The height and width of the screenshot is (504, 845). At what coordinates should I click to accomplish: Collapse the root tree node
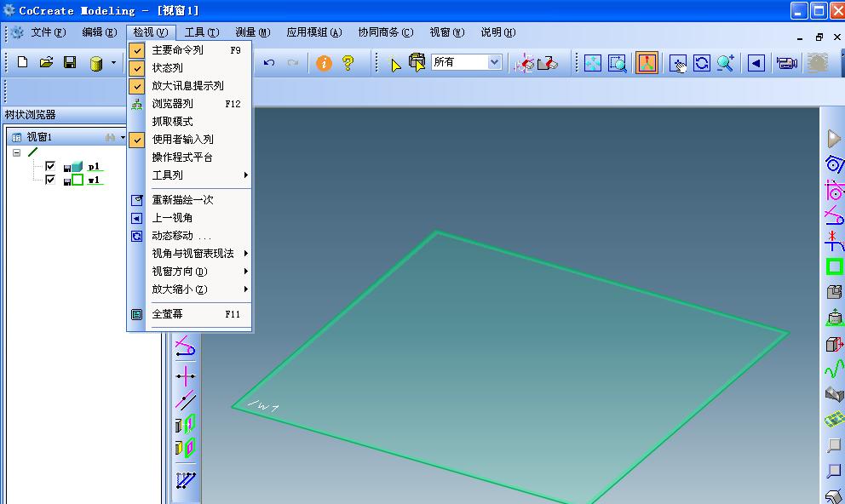click(x=17, y=152)
